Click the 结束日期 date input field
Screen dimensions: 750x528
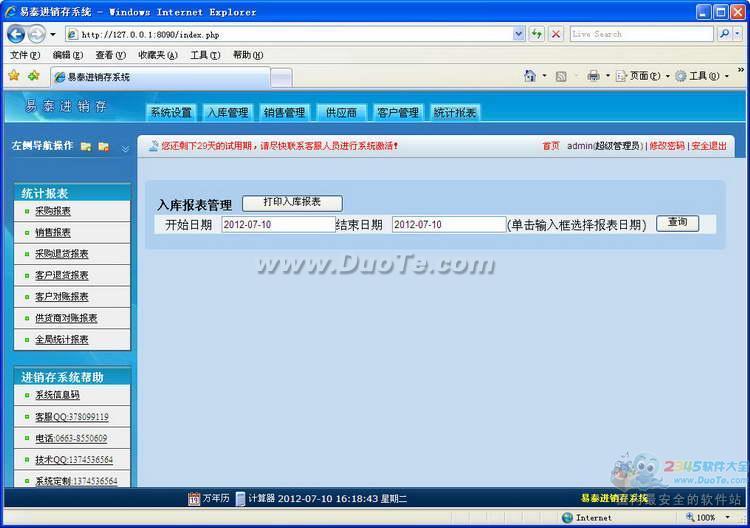[449, 224]
